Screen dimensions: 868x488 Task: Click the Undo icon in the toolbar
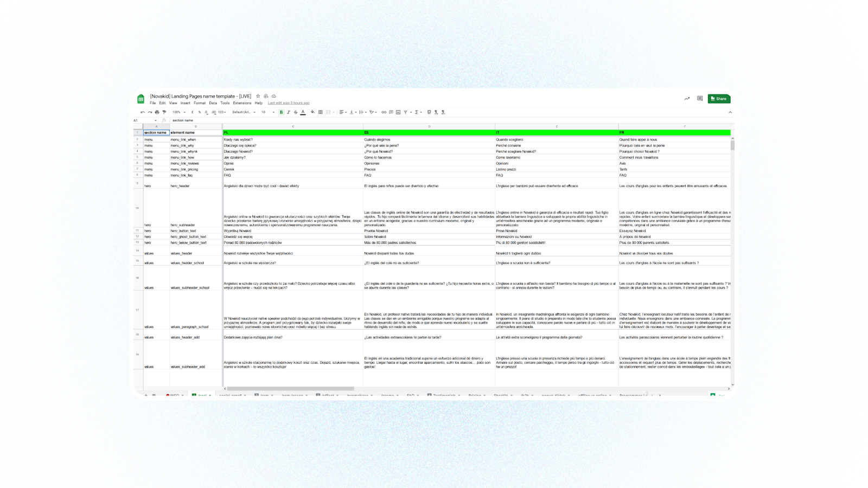click(x=143, y=112)
